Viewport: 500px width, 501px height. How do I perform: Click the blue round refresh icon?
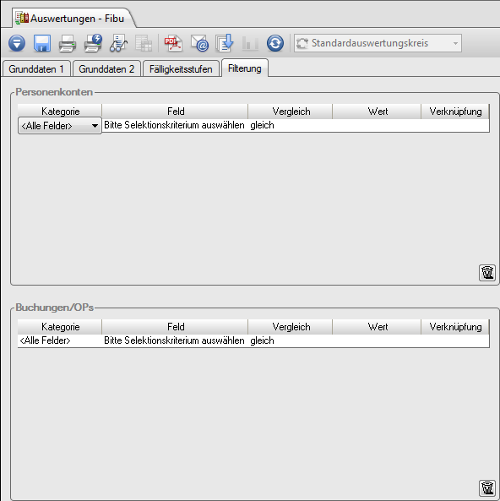275,43
